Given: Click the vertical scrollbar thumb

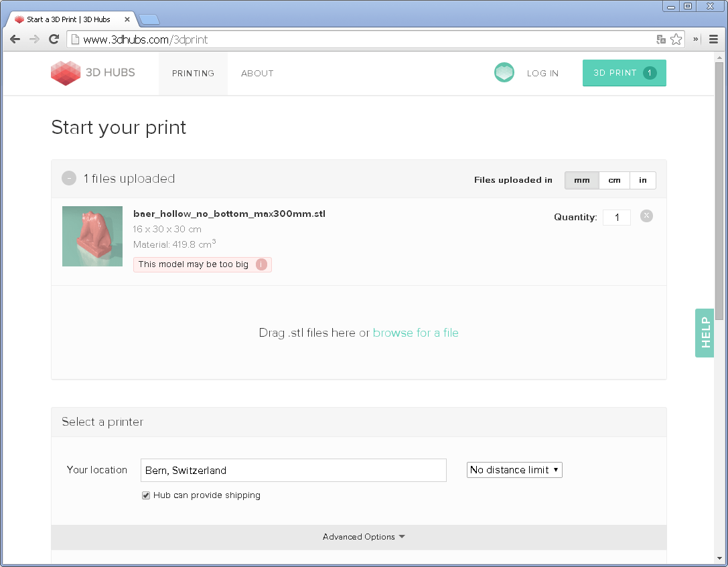Looking at the screenshot, I should coord(719,190).
